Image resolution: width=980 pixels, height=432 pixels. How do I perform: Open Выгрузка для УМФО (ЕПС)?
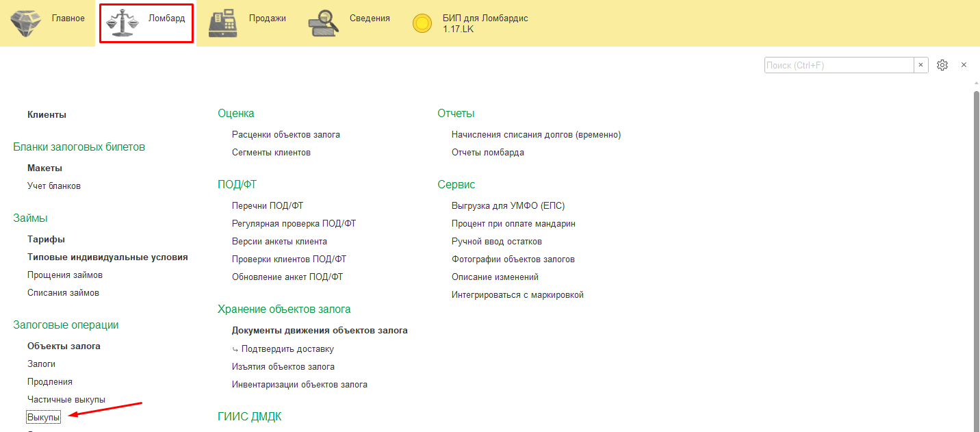point(508,206)
